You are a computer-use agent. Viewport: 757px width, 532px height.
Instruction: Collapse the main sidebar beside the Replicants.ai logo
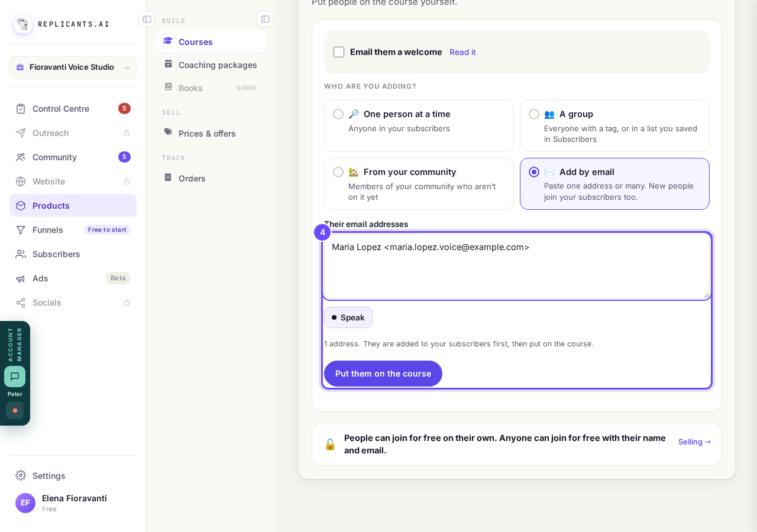pos(147,19)
